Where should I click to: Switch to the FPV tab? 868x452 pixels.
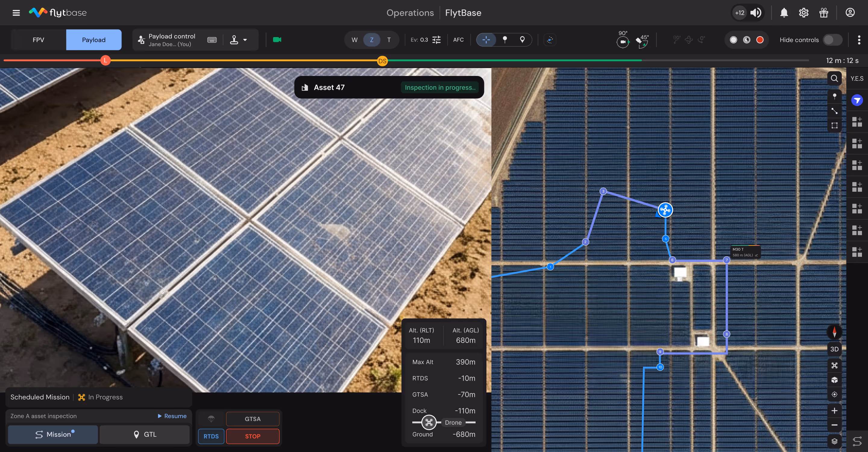pyautogui.click(x=38, y=40)
